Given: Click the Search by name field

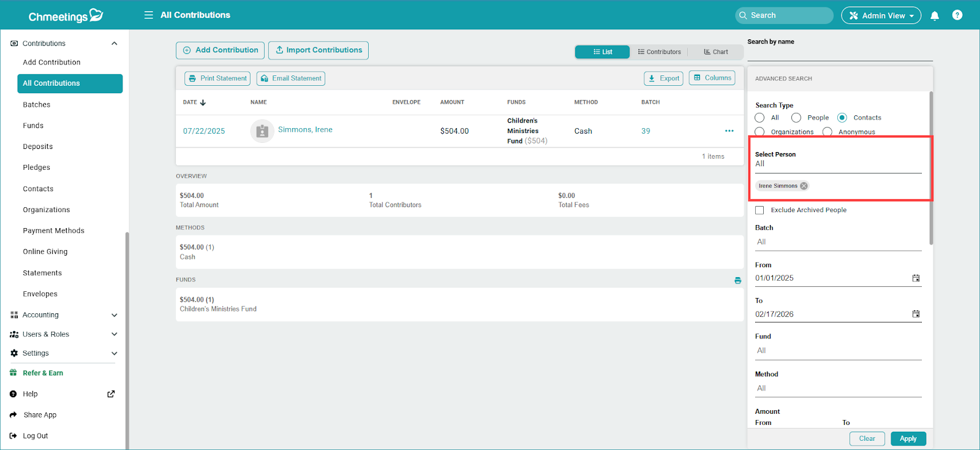Looking at the screenshot, I should tap(839, 53).
